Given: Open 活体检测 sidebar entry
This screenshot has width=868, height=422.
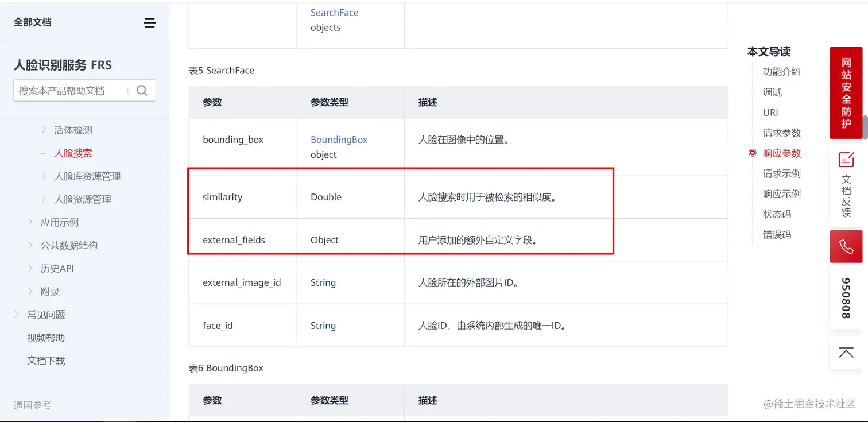Looking at the screenshot, I should point(73,130).
